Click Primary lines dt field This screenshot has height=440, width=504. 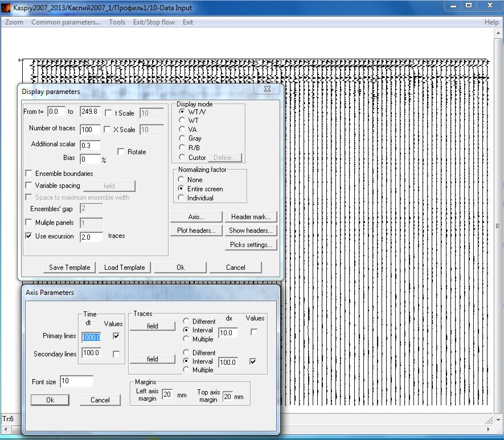[91, 337]
